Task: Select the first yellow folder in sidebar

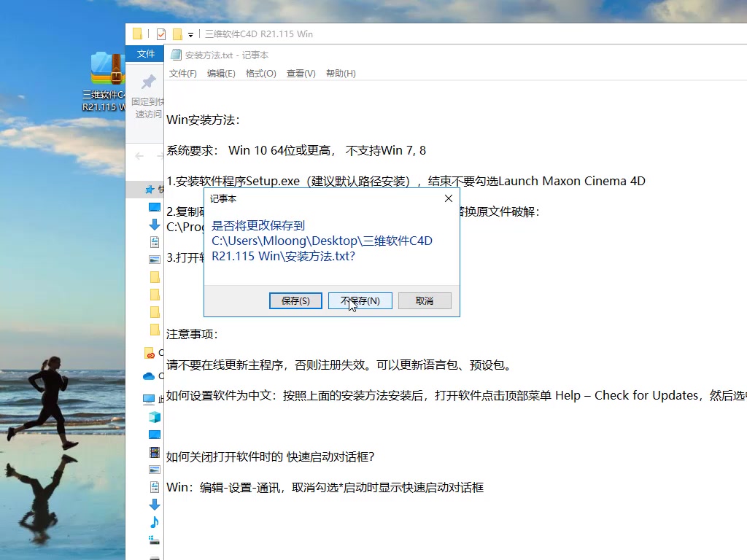Action: [x=155, y=277]
